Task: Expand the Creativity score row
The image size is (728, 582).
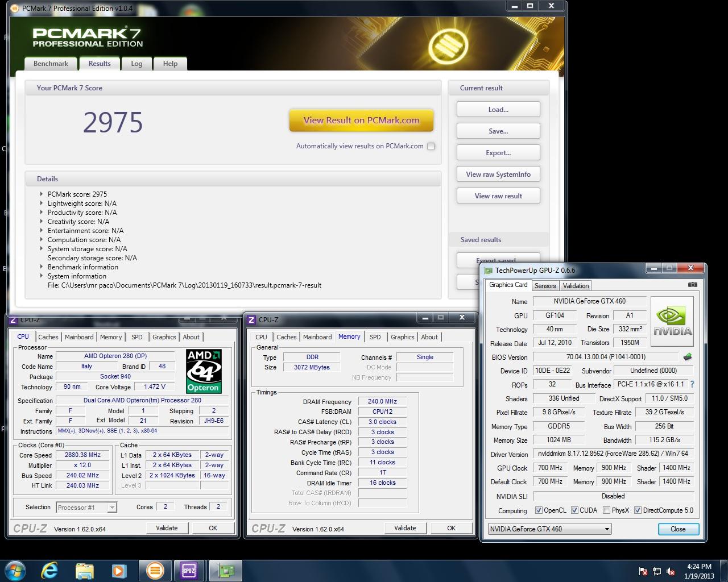Action: point(42,221)
